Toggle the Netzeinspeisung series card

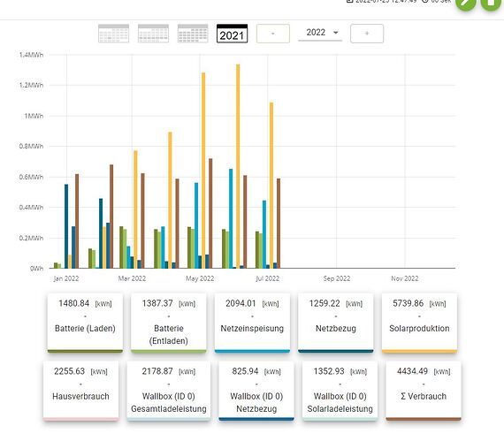tap(252, 323)
